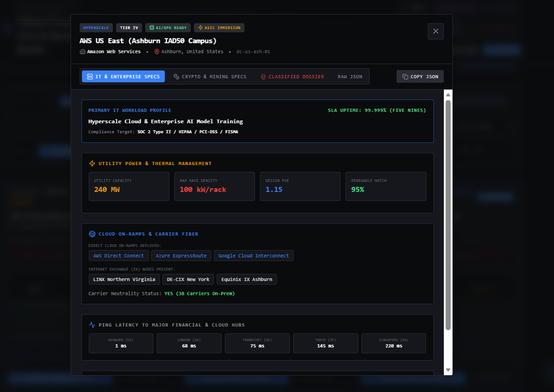Select the AWS Direct Connect chip
Viewport: 554px width, 392px height.
coord(118,256)
